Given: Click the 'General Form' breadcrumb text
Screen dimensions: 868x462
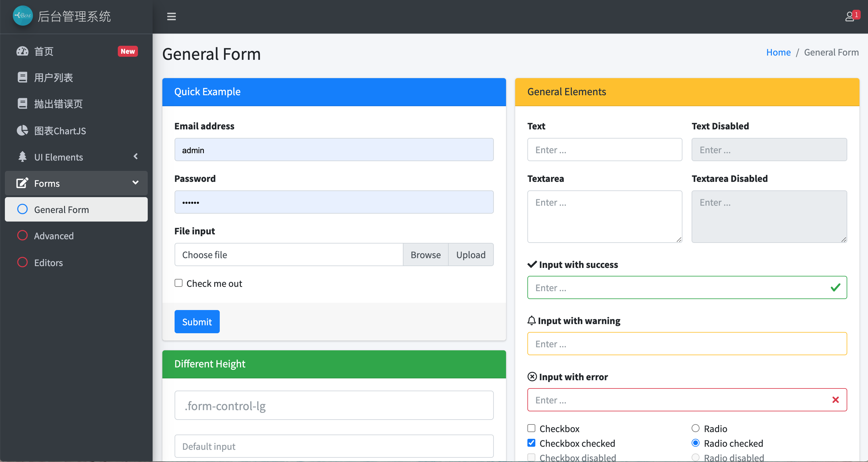Looking at the screenshot, I should coord(831,52).
